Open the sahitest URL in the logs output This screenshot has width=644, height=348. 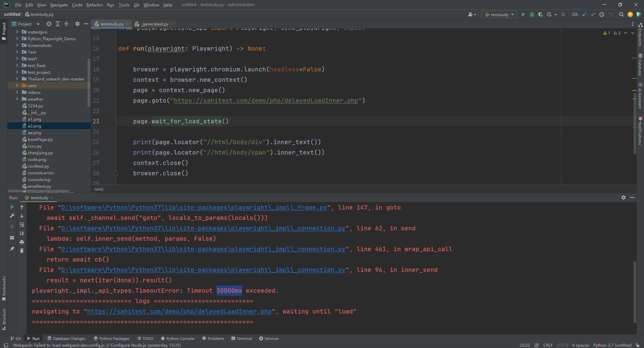tap(179, 311)
